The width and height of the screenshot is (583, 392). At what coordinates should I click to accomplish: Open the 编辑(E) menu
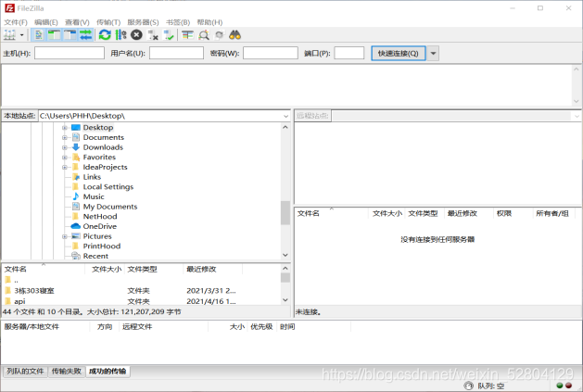[46, 22]
